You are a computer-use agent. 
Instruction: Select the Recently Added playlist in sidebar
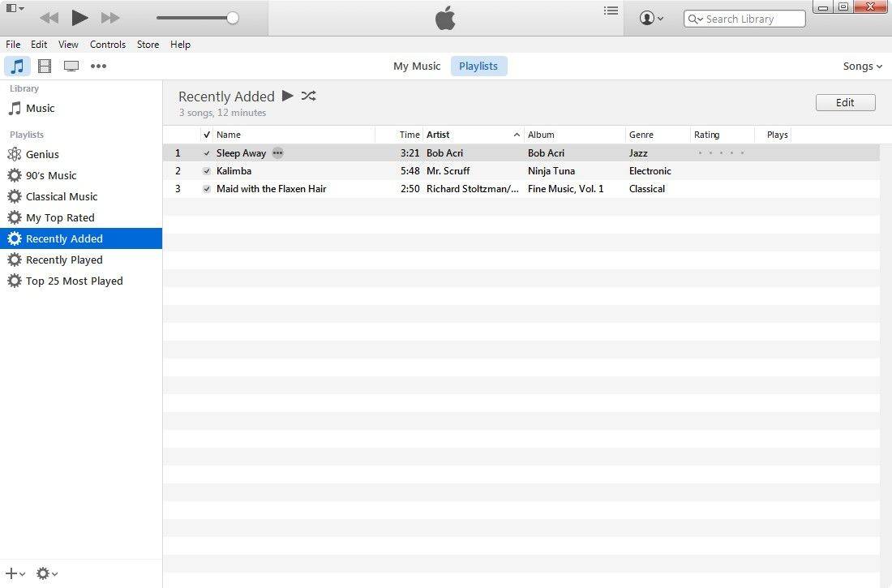tap(81, 238)
